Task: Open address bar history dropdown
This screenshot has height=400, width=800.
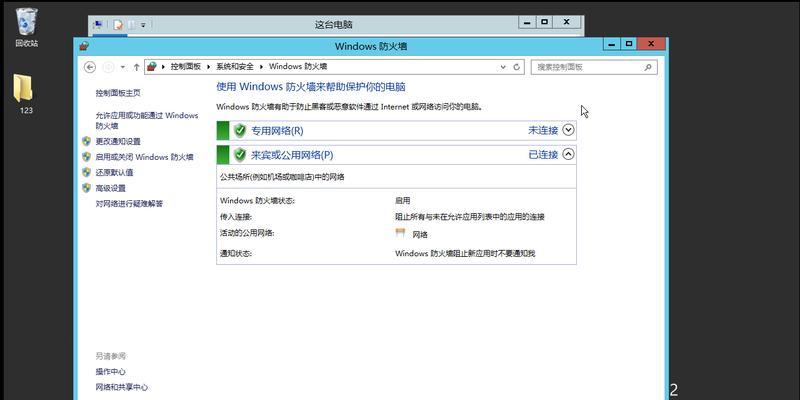Action: [x=503, y=67]
